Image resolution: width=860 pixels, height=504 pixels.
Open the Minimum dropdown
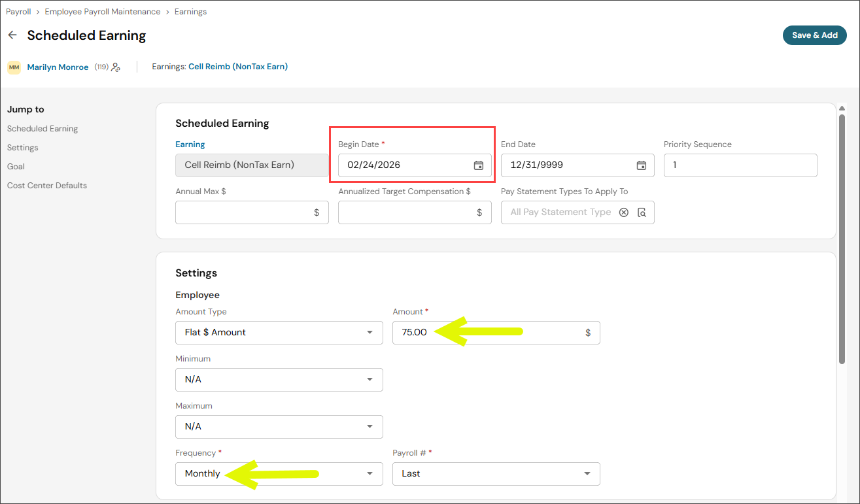(x=279, y=380)
